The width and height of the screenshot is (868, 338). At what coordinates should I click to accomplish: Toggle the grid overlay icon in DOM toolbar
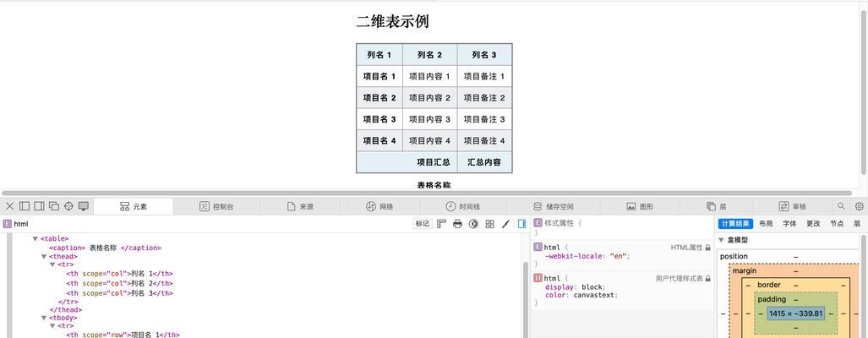point(489,223)
